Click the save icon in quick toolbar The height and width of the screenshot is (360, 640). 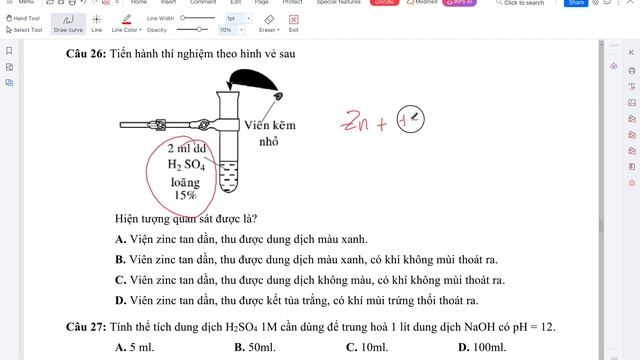click(61, 2)
